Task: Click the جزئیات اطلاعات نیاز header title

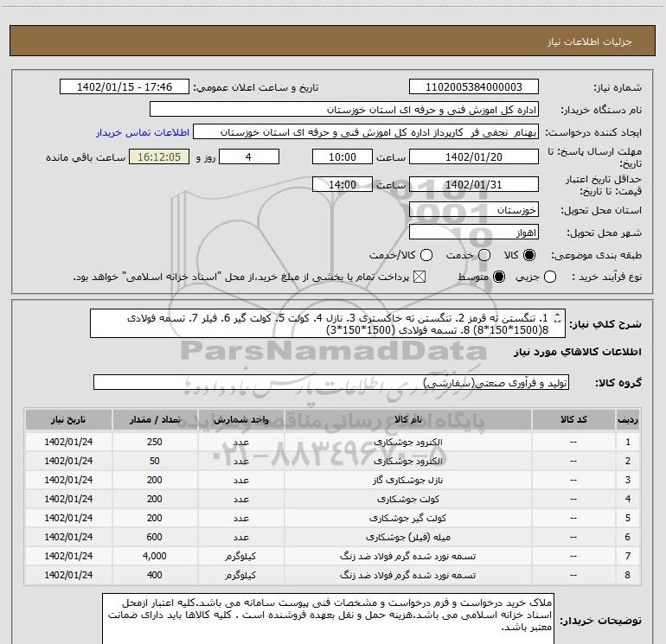Action: click(589, 41)
